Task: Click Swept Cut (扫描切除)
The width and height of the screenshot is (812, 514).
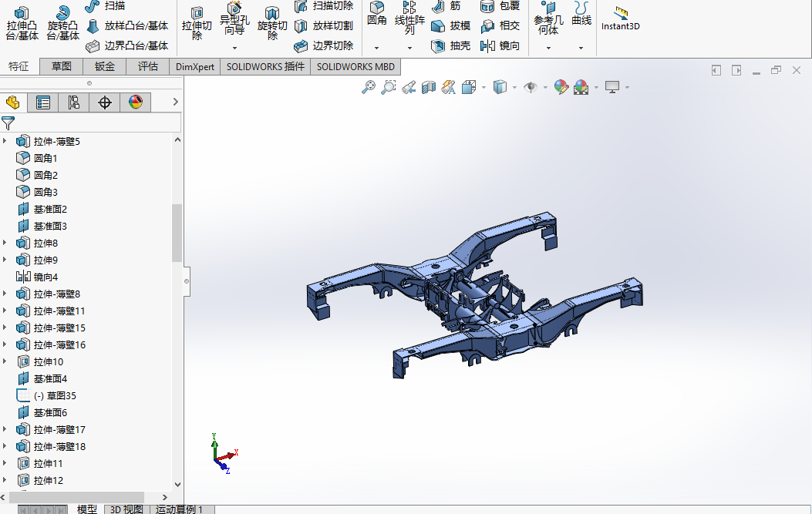Action: click(324, 5)
